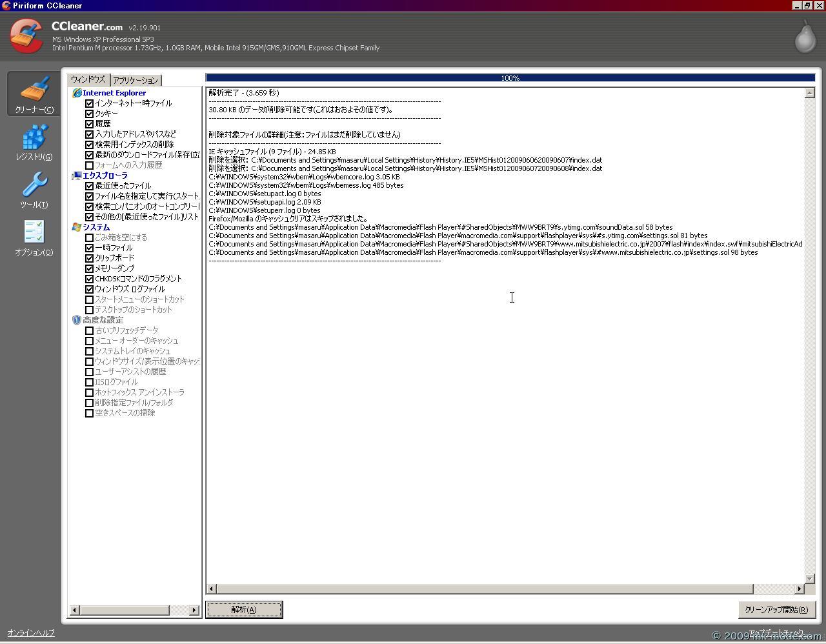Open the Tools (ツール) wrench section
826x644 pixels.
coord(34,189)
